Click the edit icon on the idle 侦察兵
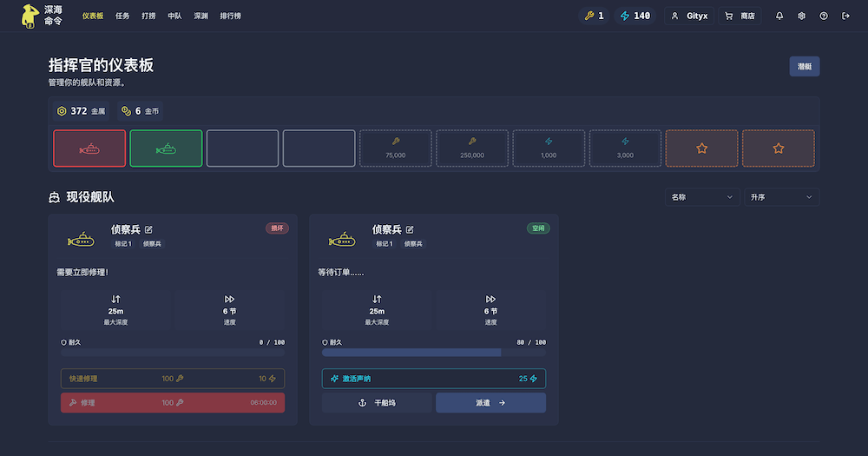 [410, 229]
